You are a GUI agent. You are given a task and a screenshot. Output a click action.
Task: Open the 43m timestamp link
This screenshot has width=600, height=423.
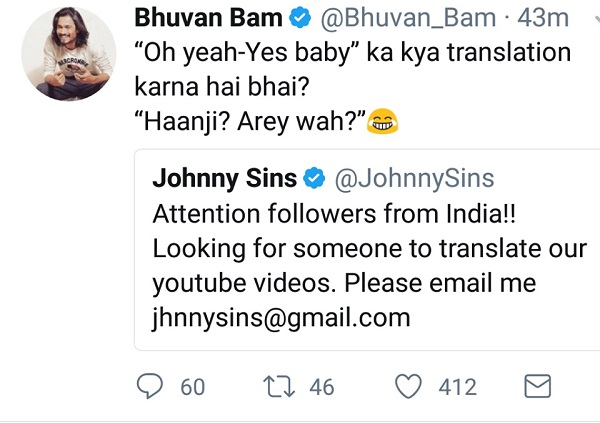(x=543, y=18)
